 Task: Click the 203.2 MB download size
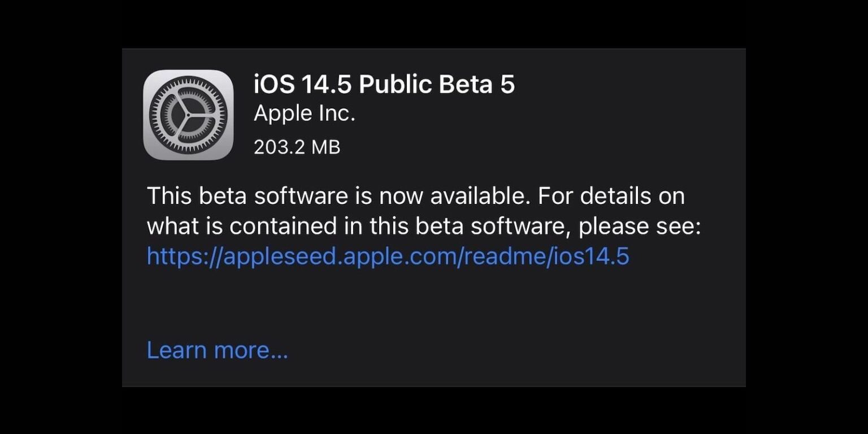297,147
